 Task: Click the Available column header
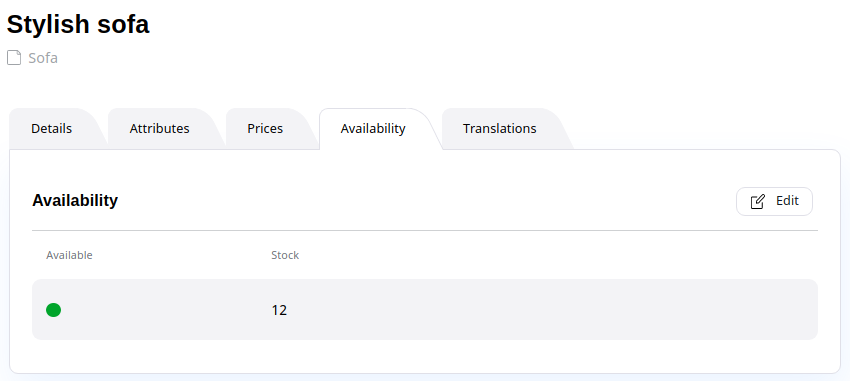click(x=69, y=255)
